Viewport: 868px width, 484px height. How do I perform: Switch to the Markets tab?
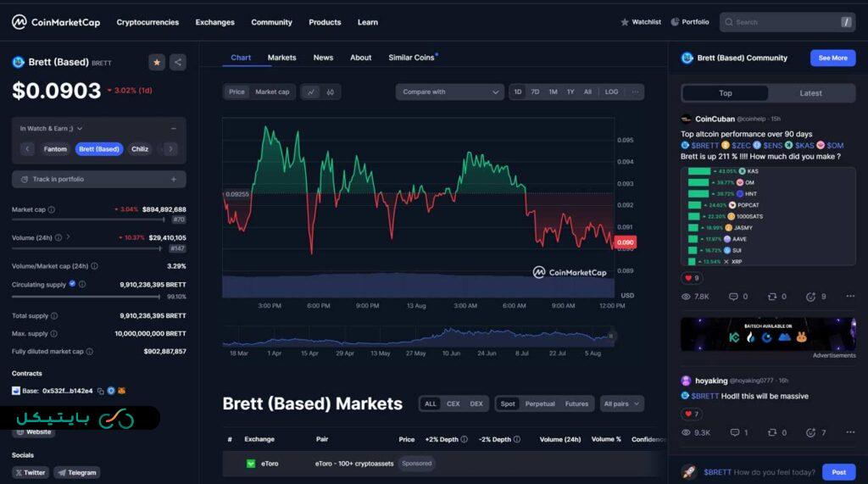point(281,58)
